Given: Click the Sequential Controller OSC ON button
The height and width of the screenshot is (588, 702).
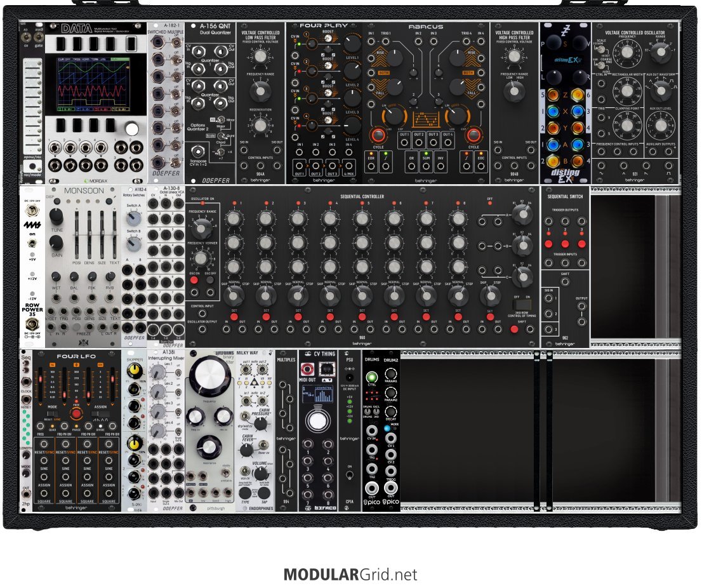Looking at the screenshot, I should pyautogui.click(x=194, y=280).
